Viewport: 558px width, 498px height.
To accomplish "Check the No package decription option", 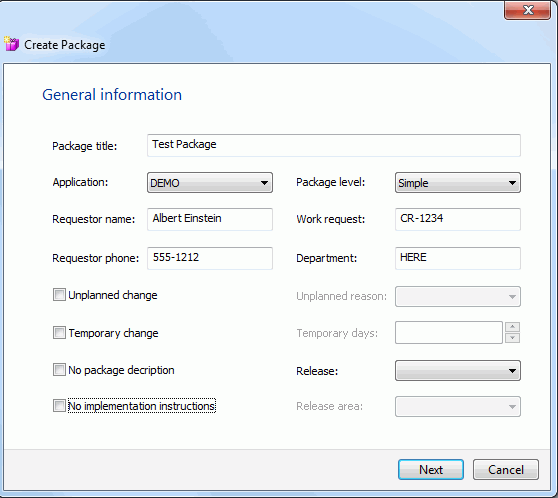I will 59,369.
